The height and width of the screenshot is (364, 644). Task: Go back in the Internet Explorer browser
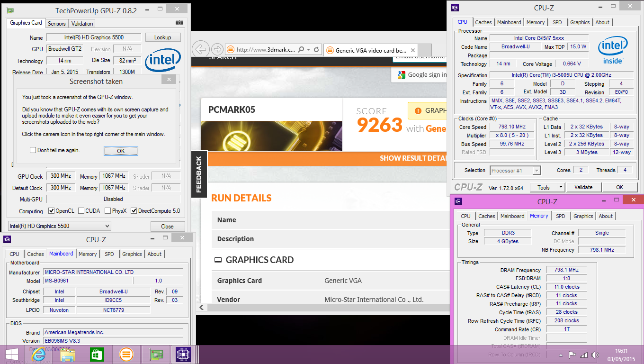[201, 49]
